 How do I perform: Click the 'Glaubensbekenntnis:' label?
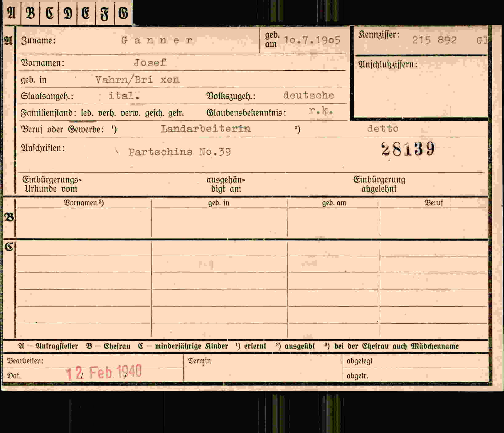click(x=246, y=113)
